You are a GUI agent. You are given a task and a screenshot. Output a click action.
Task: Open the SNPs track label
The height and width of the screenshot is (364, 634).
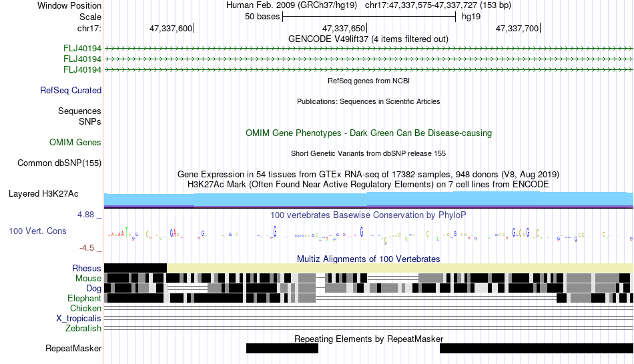[x=90, y=121]
